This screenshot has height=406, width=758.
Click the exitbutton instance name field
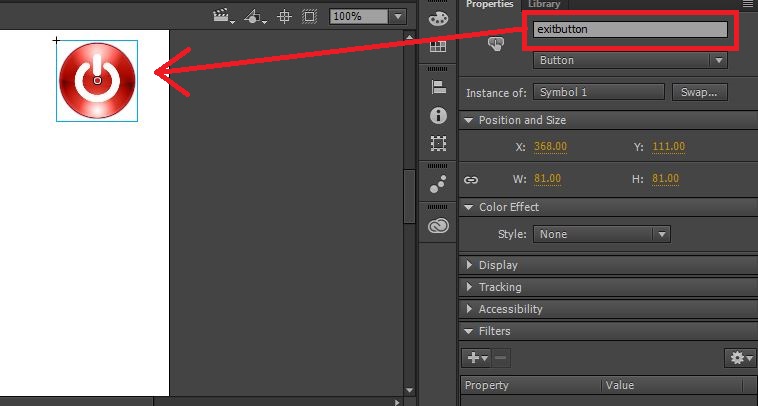pyautogui.click(x=630, y=29)
